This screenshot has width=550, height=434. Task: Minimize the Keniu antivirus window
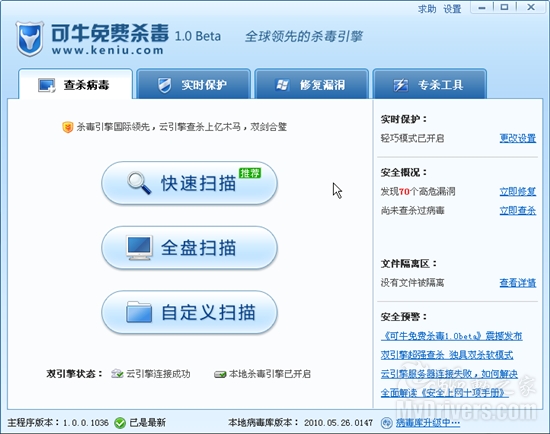point(482,7)
